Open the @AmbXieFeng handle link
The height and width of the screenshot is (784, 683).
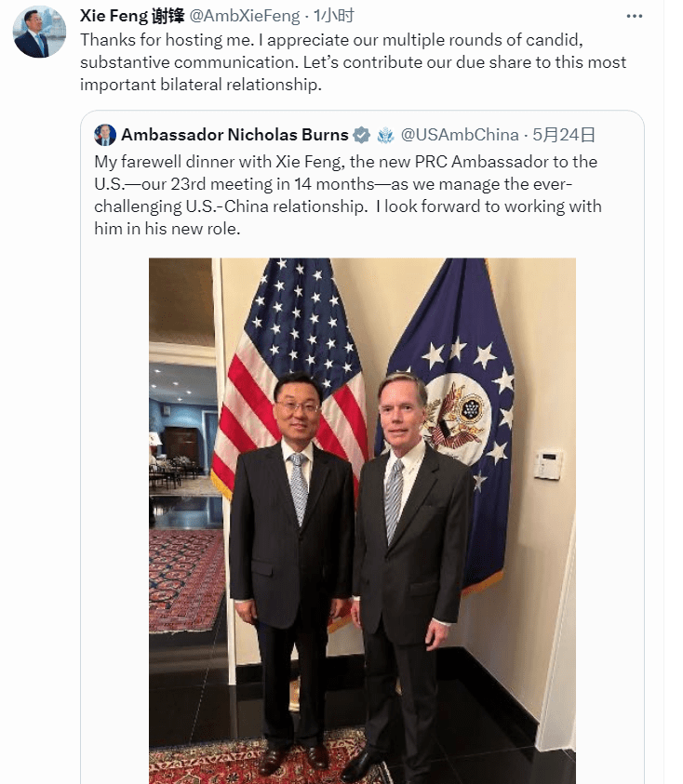(244, 16)
